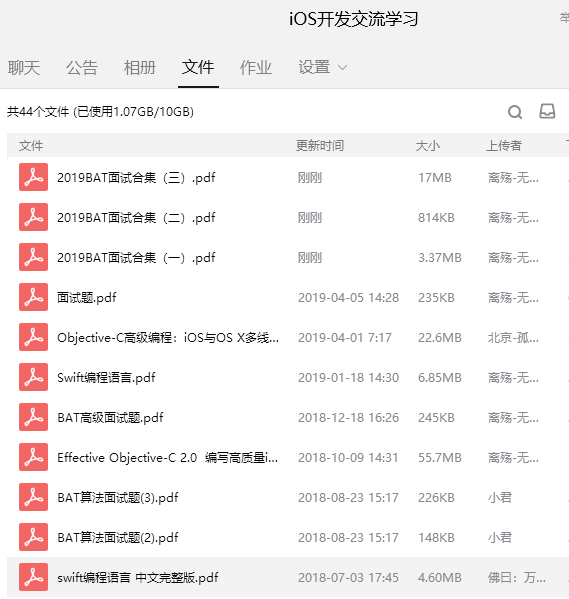Screen dimensions: 569x599
Task: Open file swift编程语言 中文完整版.pdf
Action: coord(138,578)
